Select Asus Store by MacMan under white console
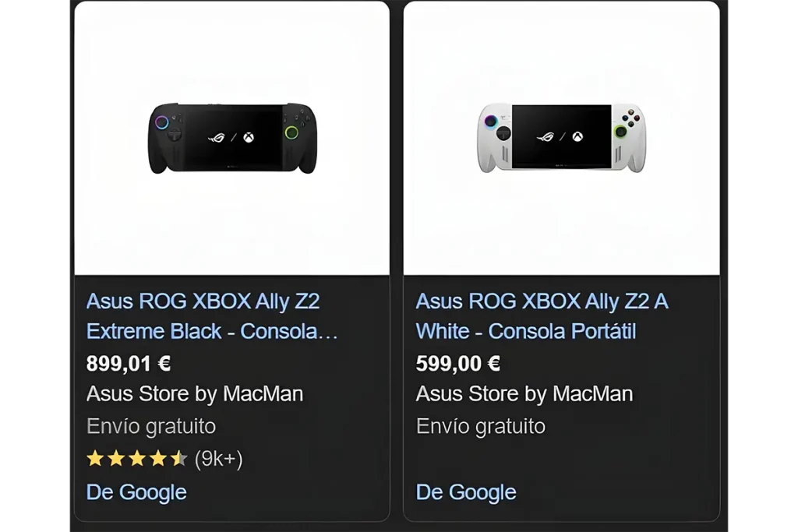 [x=524, y=393]
